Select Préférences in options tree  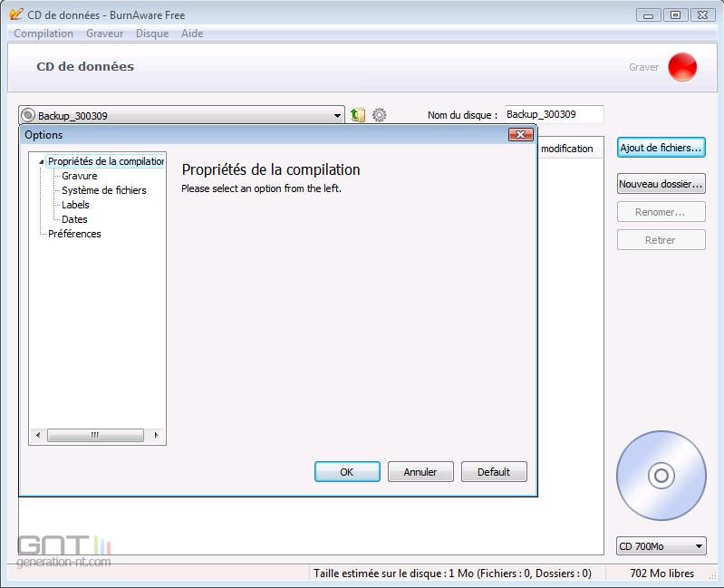tap(74, 234)
